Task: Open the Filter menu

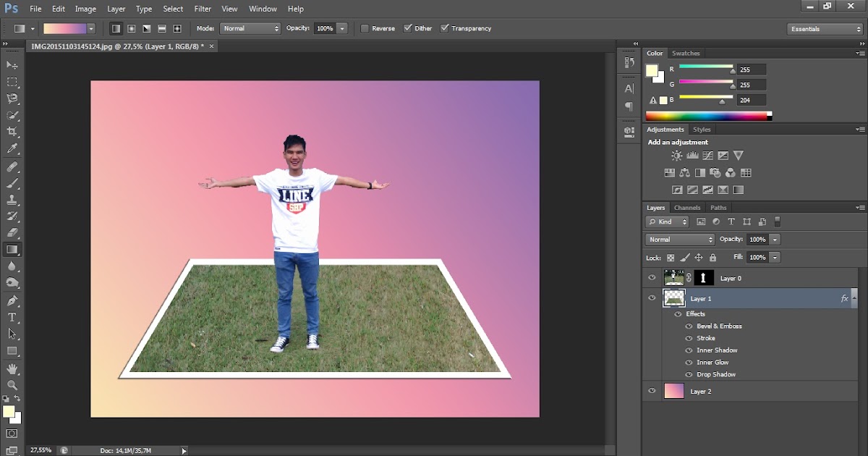Action: click(x=202, y=9)
